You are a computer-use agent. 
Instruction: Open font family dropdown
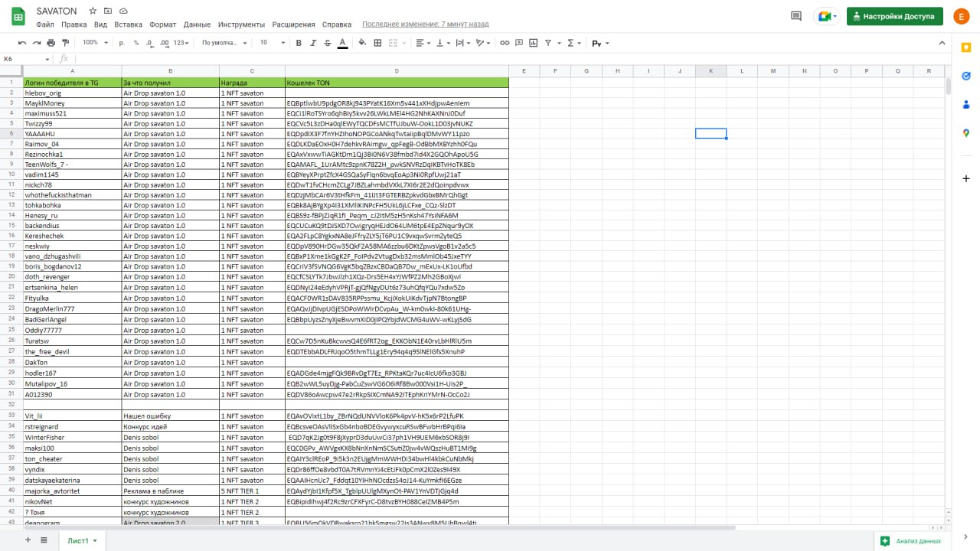[224, 43]
